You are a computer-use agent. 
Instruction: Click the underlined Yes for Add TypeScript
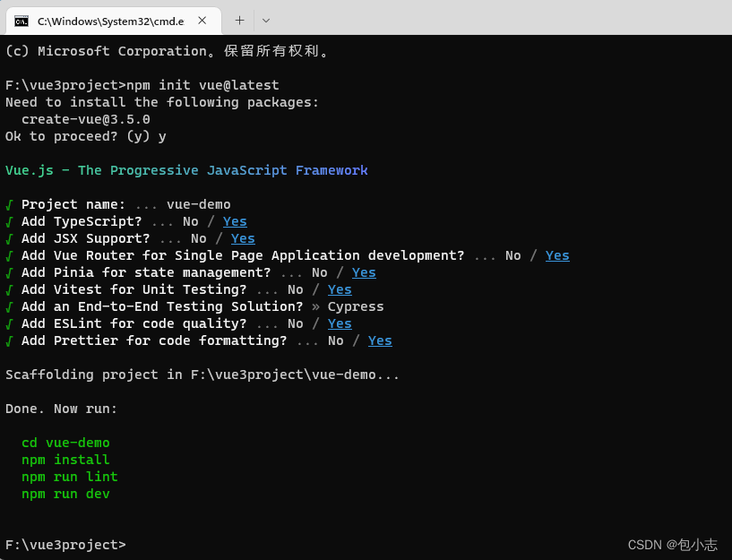(235, 221)
